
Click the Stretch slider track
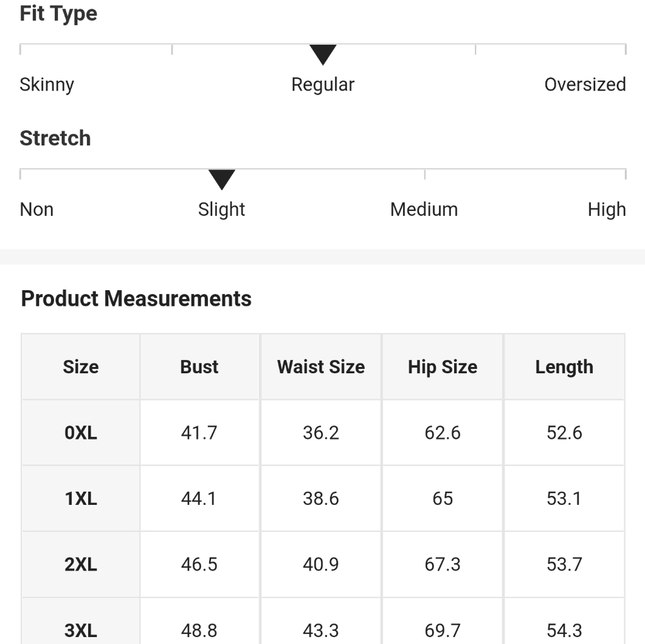[x=323, y=174]
